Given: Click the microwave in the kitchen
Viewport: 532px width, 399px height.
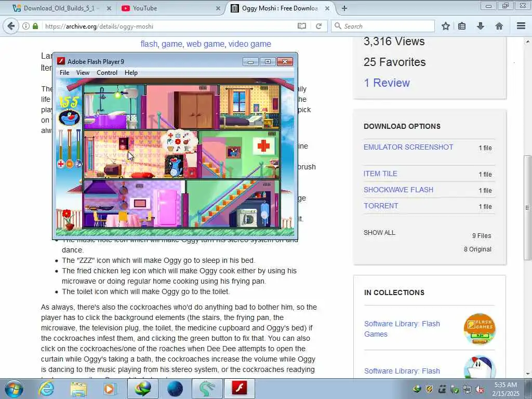Looking at the screenshot, I should (x=140, y=204).
